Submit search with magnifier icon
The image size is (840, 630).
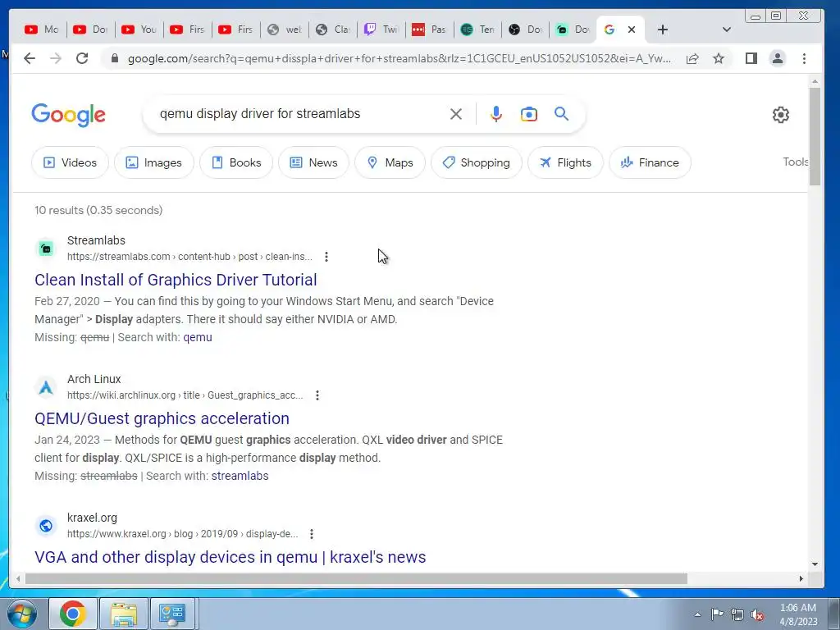click(561, 113)
